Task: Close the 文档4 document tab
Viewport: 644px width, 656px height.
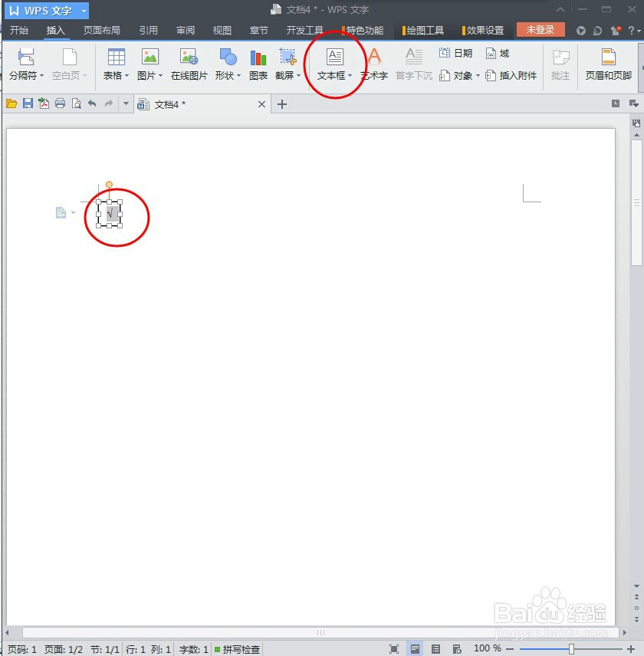Action: click(261, 104)
